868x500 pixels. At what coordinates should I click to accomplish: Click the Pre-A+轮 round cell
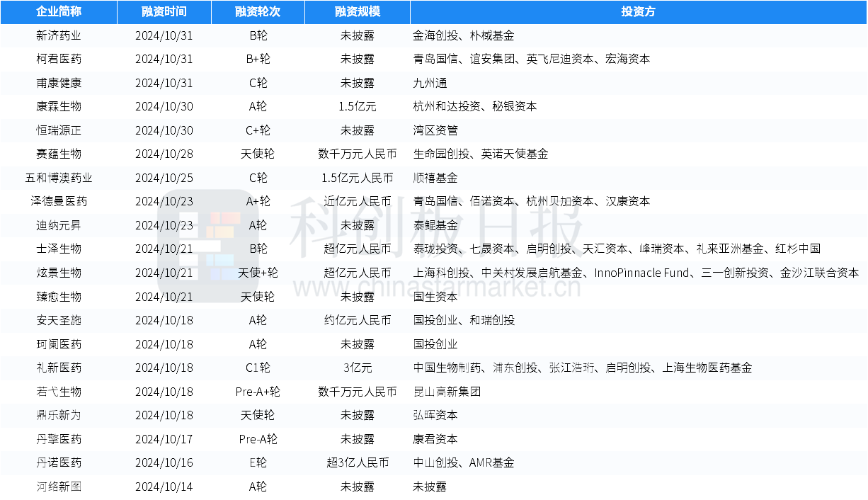tap(258, 392)
